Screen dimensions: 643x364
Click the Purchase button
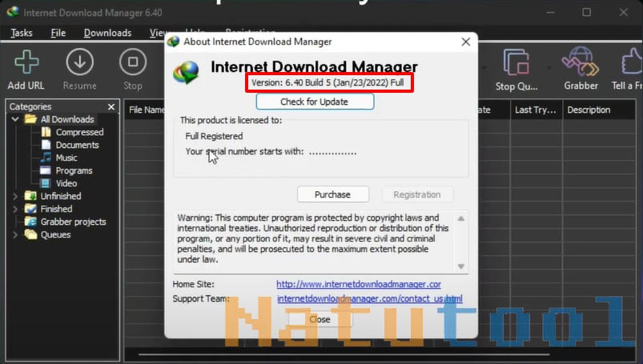click(x=332, y=194)
